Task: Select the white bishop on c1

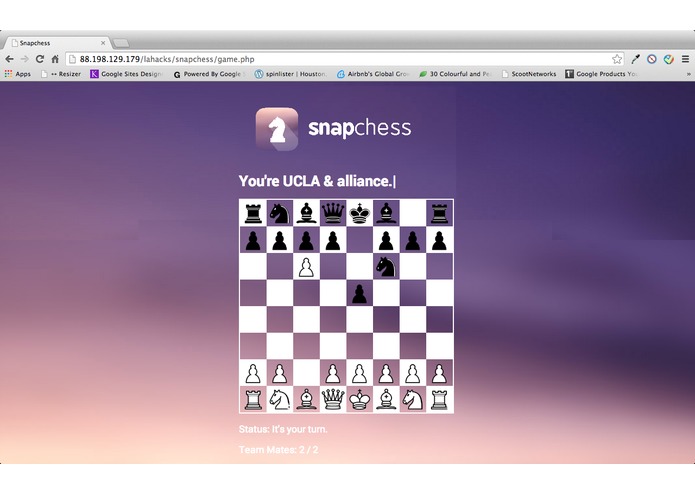Action: [x=306, y=400]
